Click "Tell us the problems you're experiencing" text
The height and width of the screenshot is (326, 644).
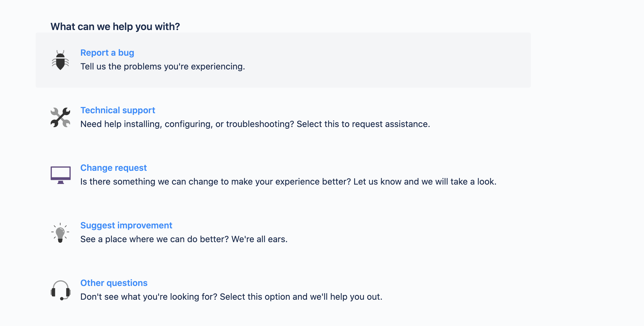pos(163,66)
